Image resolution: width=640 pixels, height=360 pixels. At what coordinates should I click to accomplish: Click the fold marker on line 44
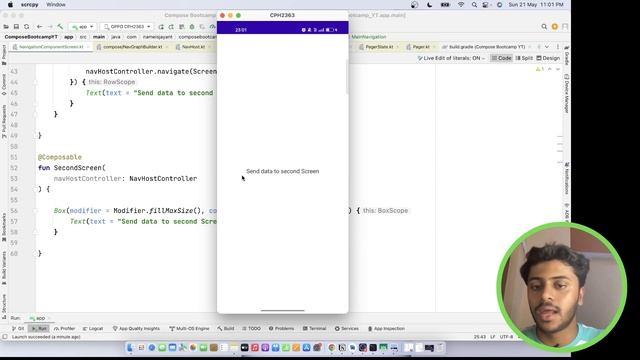35,82
